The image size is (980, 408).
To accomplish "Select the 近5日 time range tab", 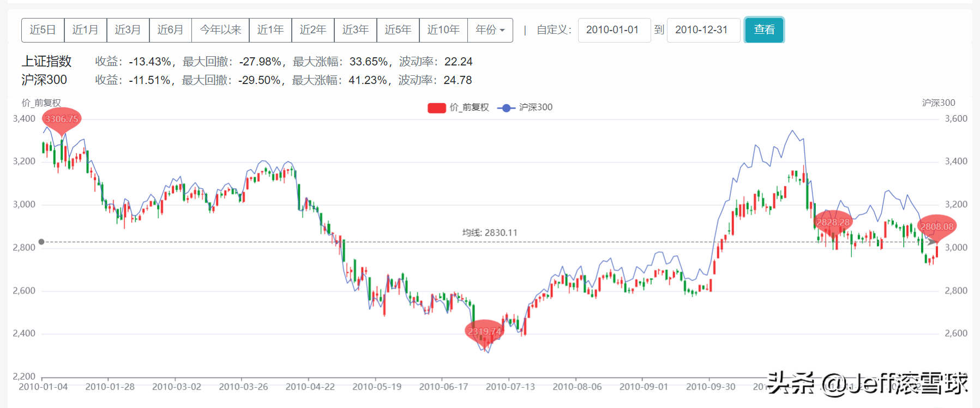I will (x=43, y=30).
